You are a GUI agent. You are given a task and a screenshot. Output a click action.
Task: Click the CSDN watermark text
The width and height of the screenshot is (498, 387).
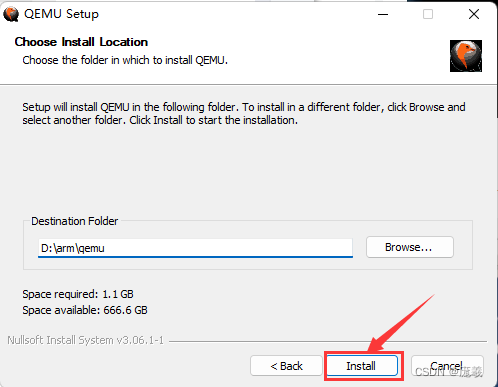[449, 371]
